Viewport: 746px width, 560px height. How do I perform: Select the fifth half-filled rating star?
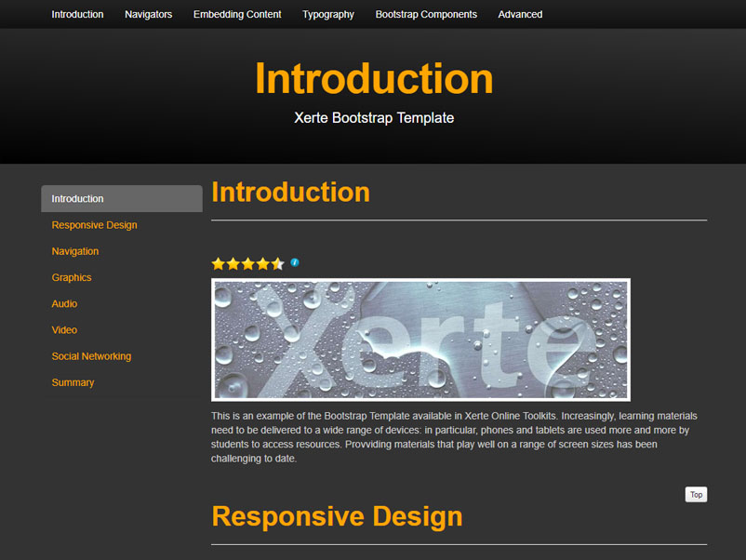point(277,263)
